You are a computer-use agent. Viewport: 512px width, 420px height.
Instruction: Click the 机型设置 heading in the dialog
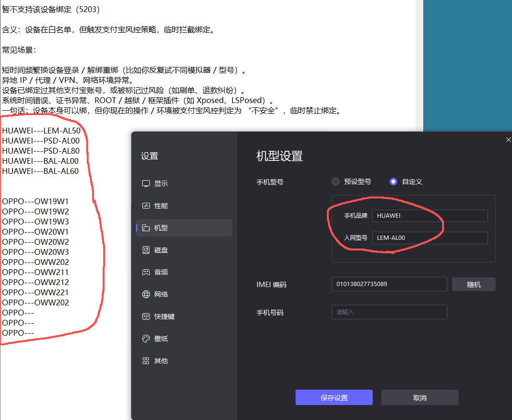280,156
